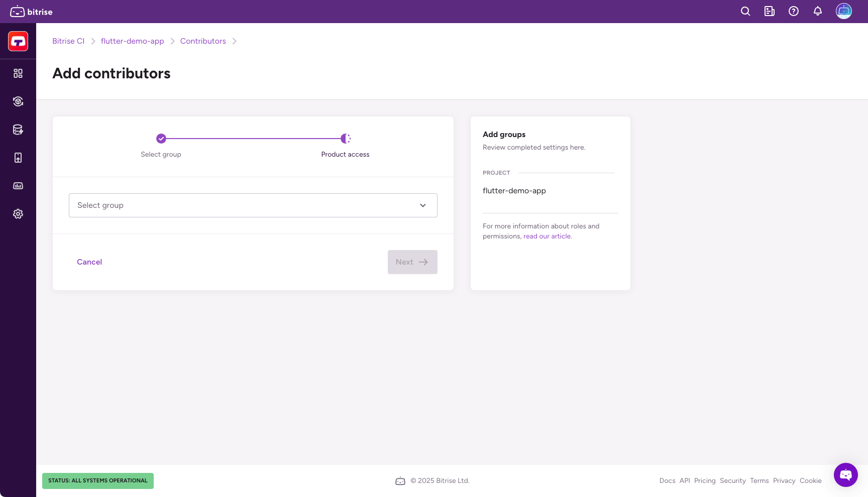Open the dashboard grid icon in sidebar
Viewport: 868px width, 497px height.
[x=18, y=73]
